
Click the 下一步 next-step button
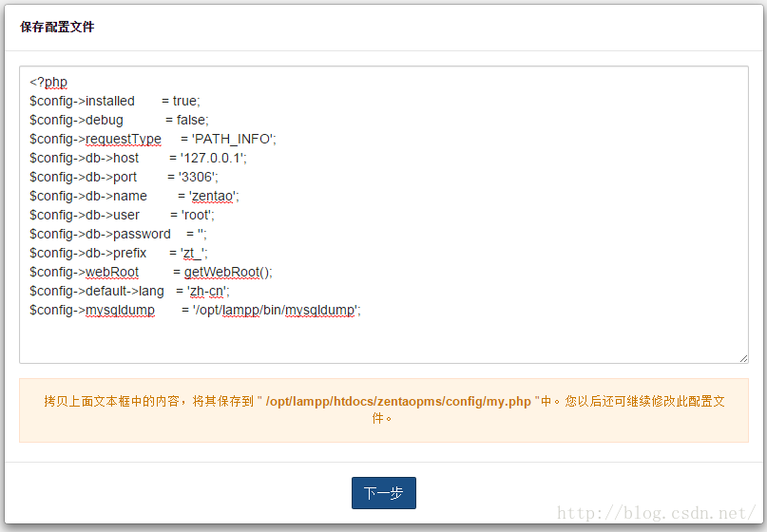click(x=384, y=493)
